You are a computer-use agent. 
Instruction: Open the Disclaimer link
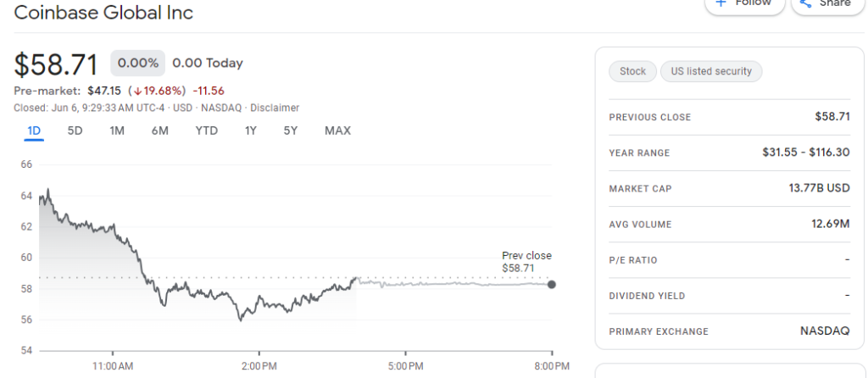[275, 108]
